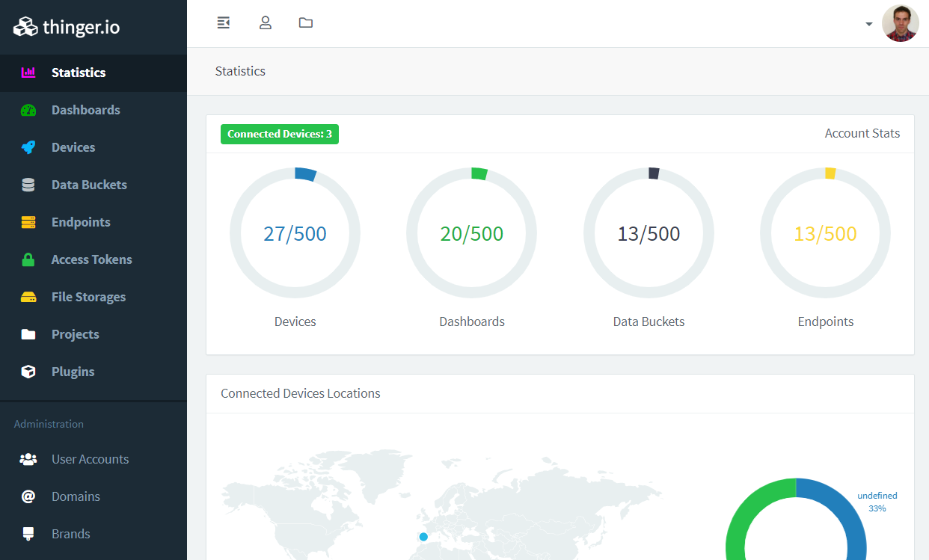This screenshot has width=929, height=560.
Task: Open User Accounts administration
Action: tap(93, 459)
